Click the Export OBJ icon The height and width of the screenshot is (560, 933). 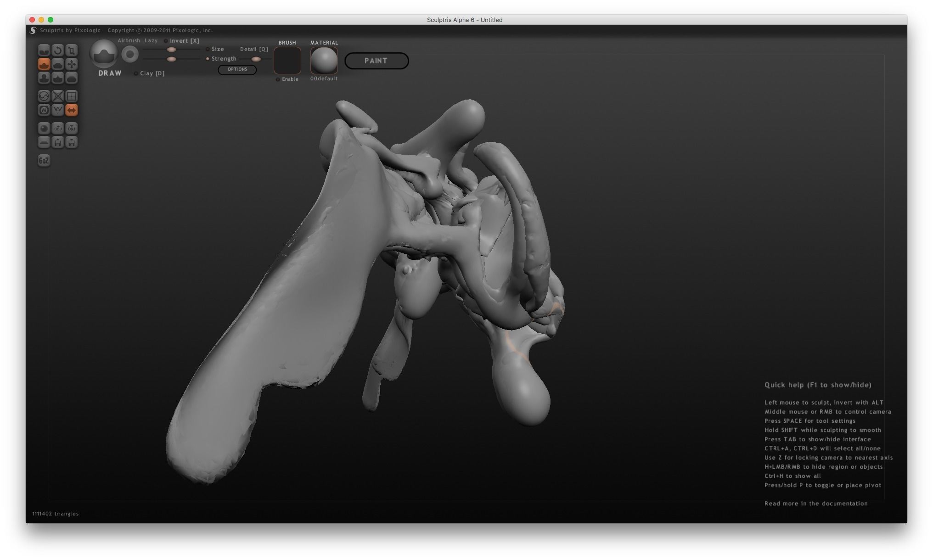click(71, 128)
